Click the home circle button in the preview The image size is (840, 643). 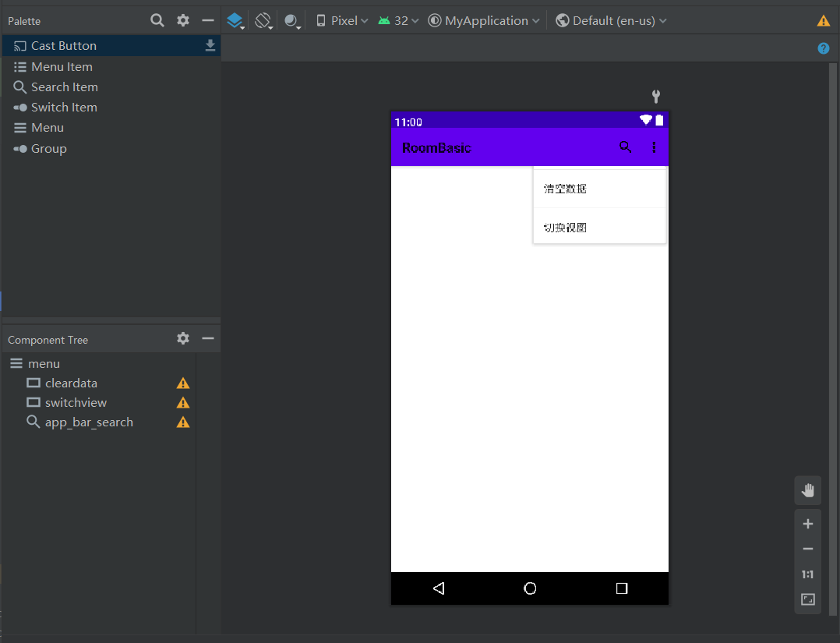[x=530, y=588]
